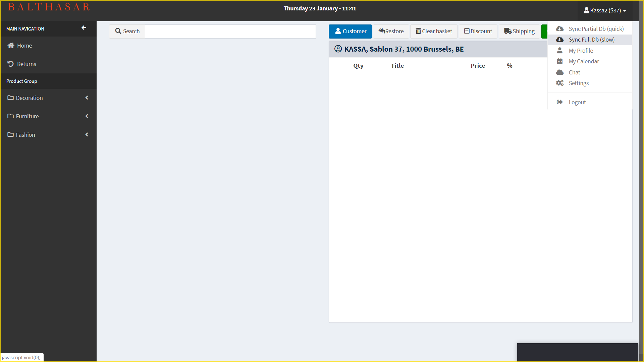Click the gears icon next to Settings
The height and width of the screenshot is (362, 644).
coord(560,83)
